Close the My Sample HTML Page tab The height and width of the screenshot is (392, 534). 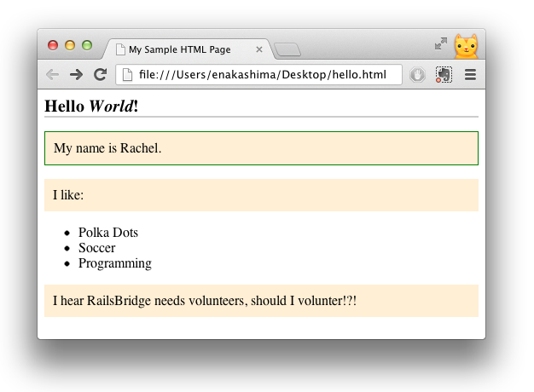click(259, 49)
